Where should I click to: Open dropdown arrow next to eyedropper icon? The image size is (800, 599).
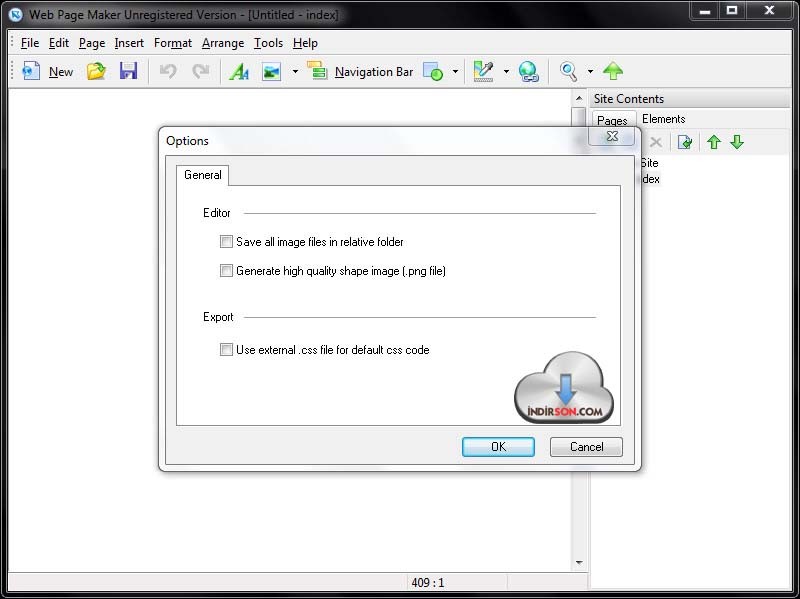coord(506,71)
